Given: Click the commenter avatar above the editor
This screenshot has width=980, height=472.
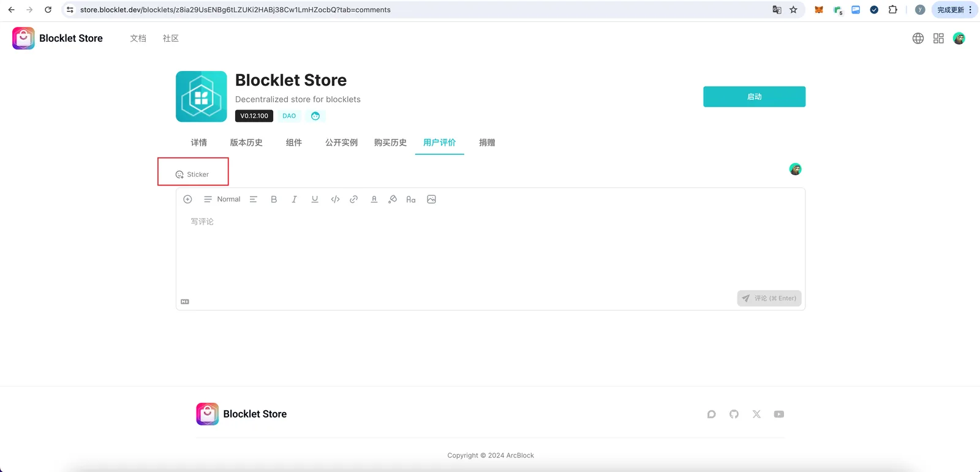Looking at the screenshot, I should pos(795,169).
